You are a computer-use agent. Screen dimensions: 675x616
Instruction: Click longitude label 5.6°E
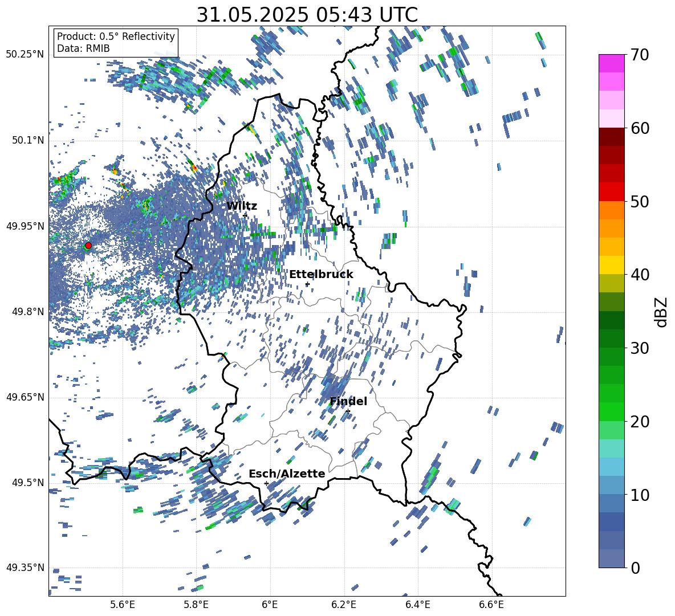coord(123,605)
